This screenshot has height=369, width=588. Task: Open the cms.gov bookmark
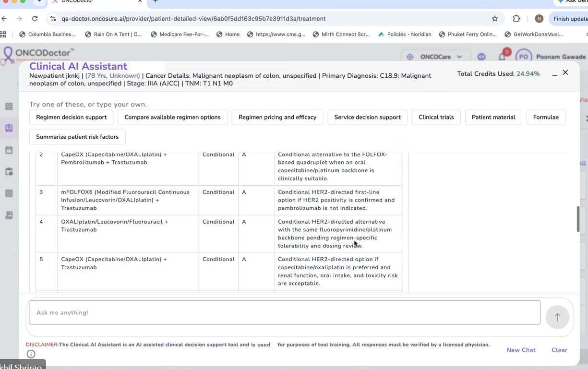click(276, 34)
